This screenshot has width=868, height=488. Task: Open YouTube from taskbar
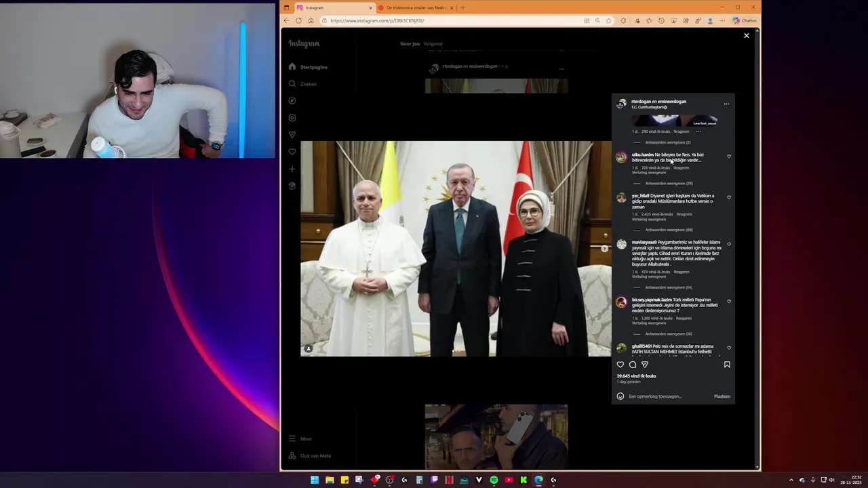[509, 480]
